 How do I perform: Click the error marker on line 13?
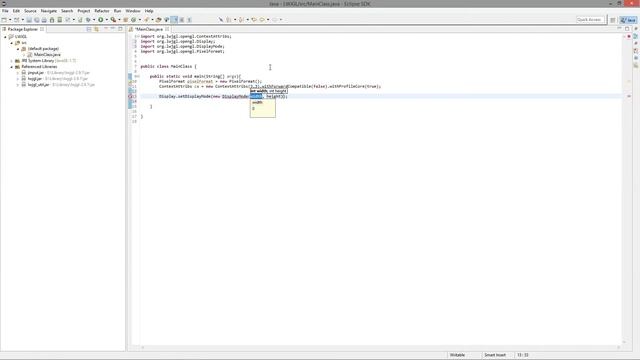pos(131,96)
